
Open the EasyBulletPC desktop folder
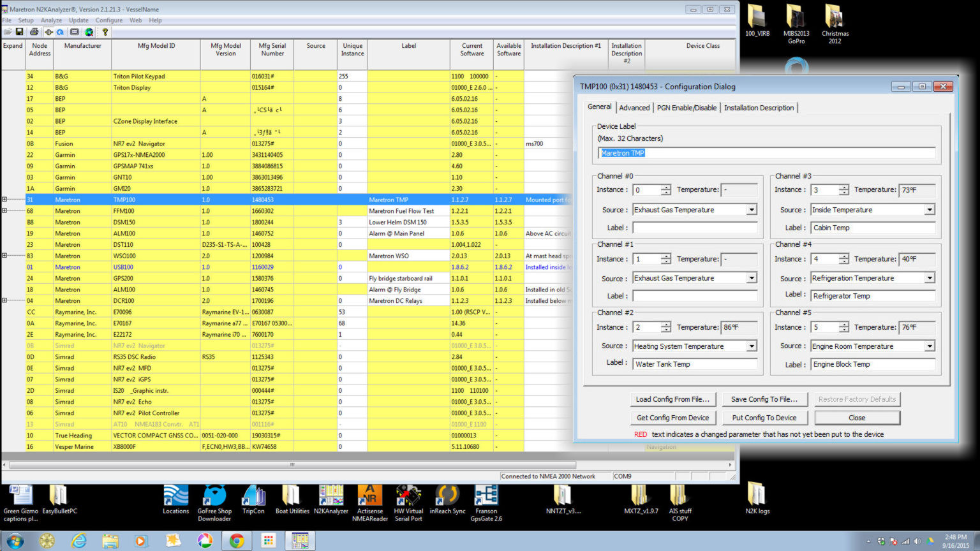coord(59,499)
